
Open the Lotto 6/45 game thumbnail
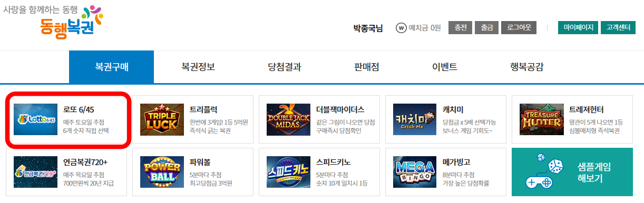pos(36,119)
